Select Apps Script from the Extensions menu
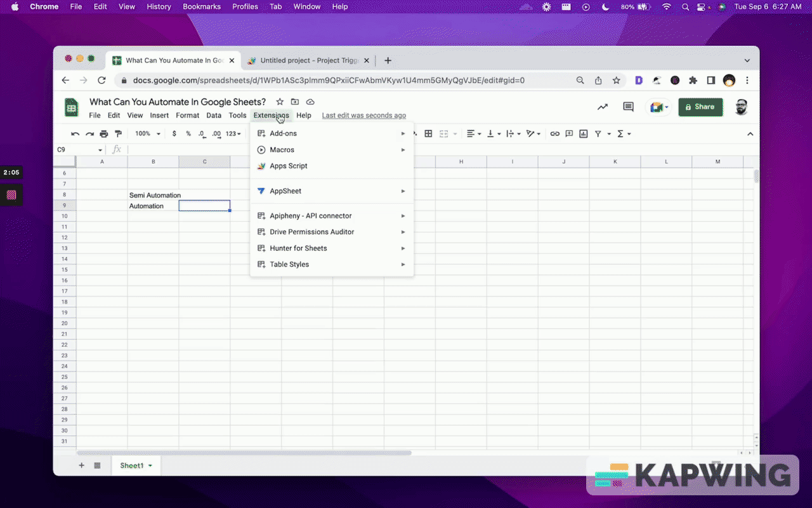Image resolution: width=812 pixels, height=508 pixels. pos(332,166)
